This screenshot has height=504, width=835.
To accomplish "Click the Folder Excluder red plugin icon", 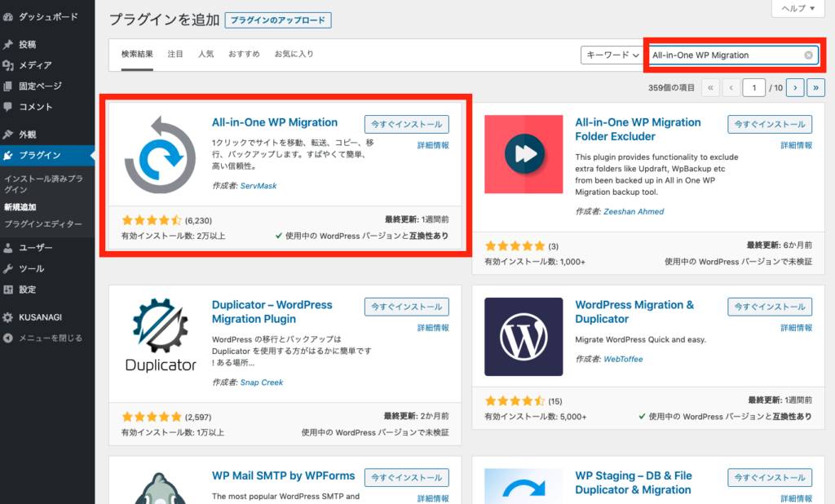I will point(524,154).
